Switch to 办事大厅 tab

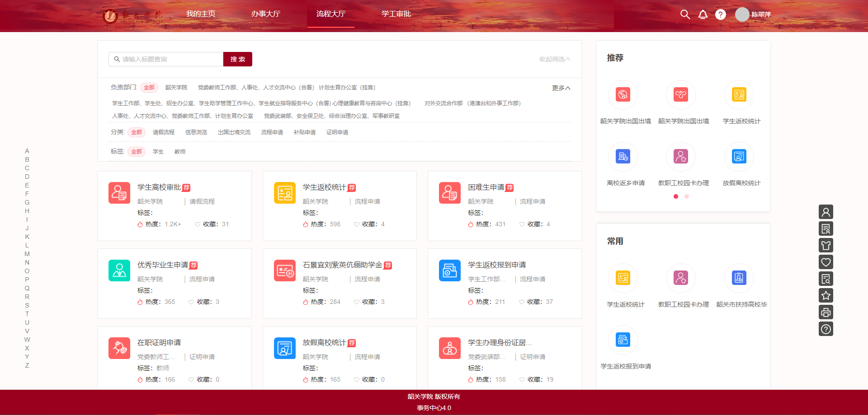pyautogui.click(x=265, y=14)
